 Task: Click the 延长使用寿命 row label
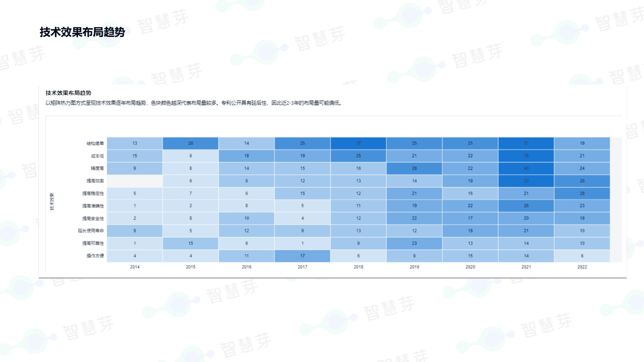point(91,231)
